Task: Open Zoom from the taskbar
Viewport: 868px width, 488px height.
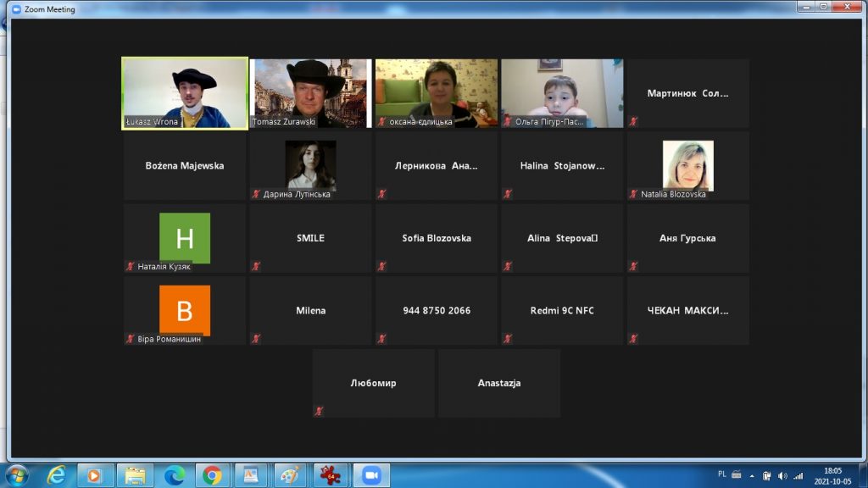Action: 370,475
